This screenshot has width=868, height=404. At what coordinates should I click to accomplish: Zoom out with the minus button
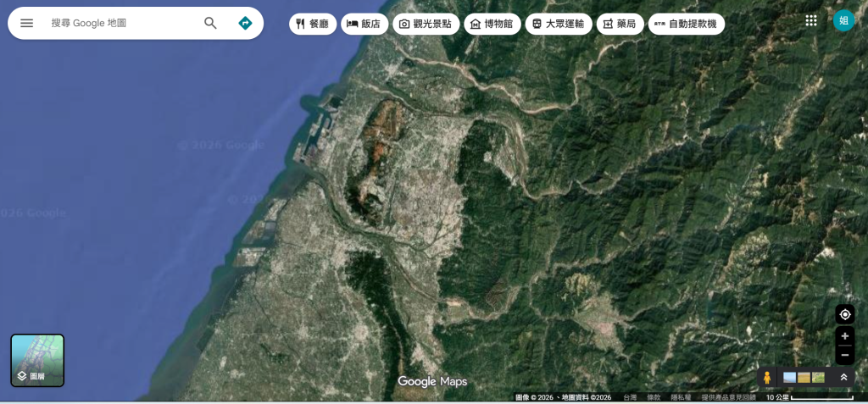coord(844,356)
